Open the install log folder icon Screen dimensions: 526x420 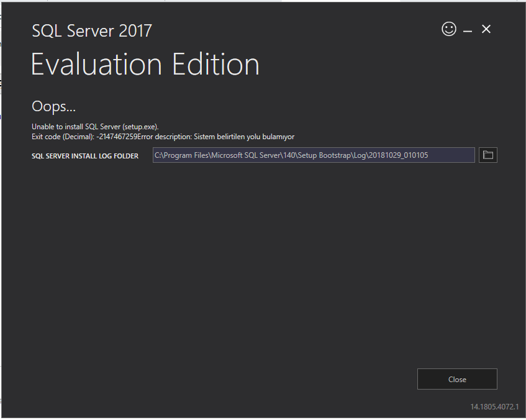click(x=487, y=155)
